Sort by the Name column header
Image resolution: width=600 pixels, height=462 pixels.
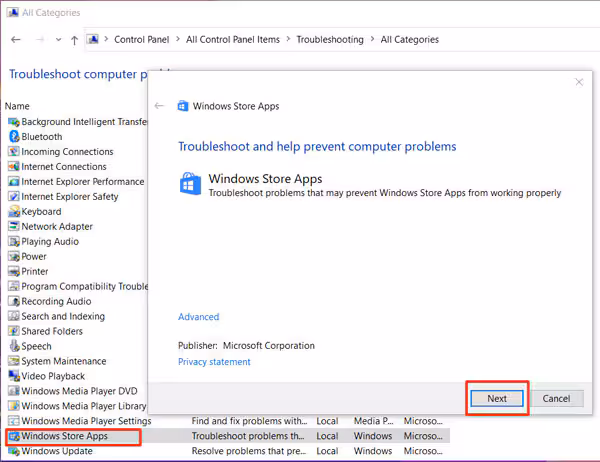tap(17, 106)
